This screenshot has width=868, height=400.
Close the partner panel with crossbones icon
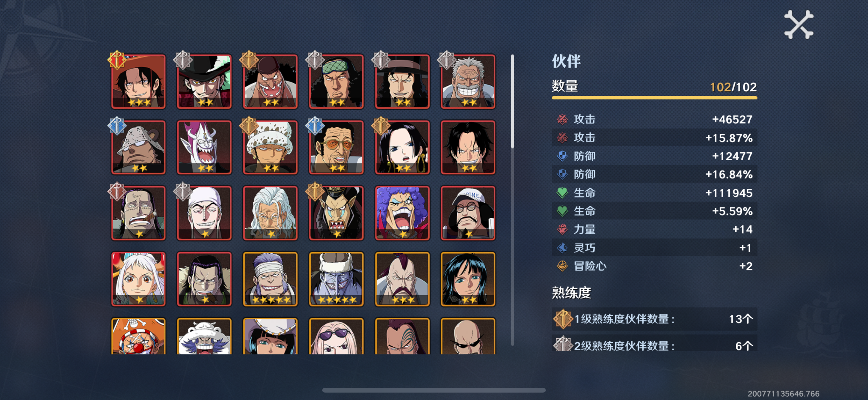click(798, 24)
